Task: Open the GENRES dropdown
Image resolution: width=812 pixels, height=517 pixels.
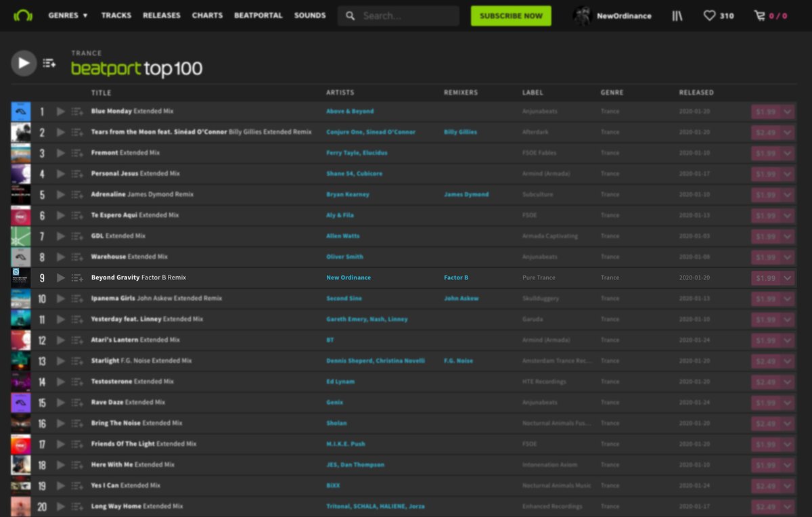Action: coord(66,15)
